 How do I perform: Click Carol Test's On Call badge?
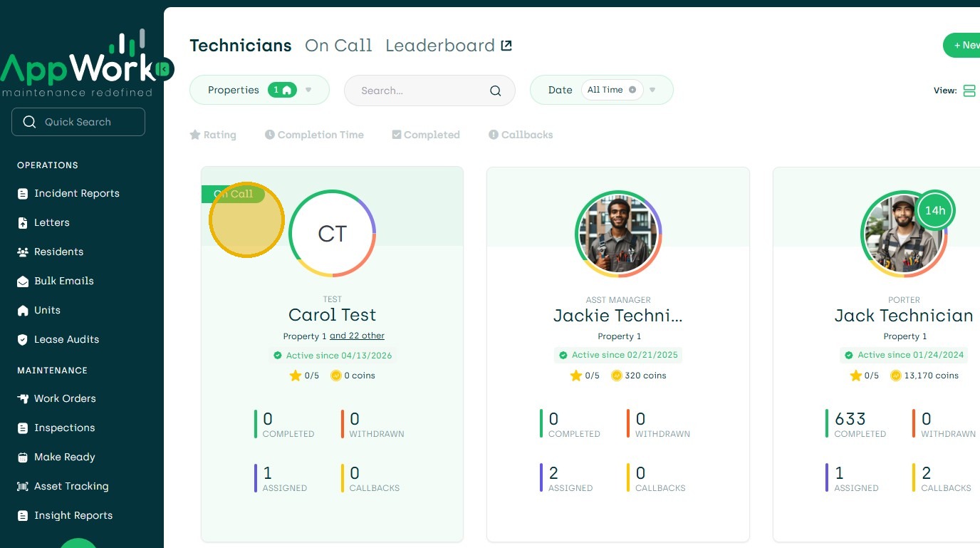[233, 194]
